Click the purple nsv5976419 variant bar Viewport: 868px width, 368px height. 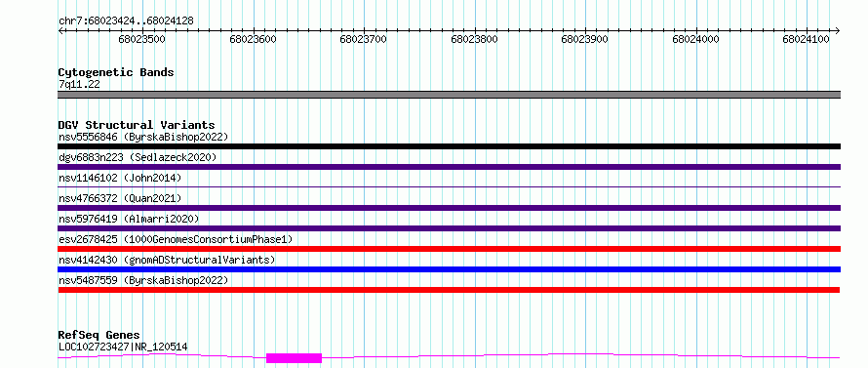tap(449, 228)
